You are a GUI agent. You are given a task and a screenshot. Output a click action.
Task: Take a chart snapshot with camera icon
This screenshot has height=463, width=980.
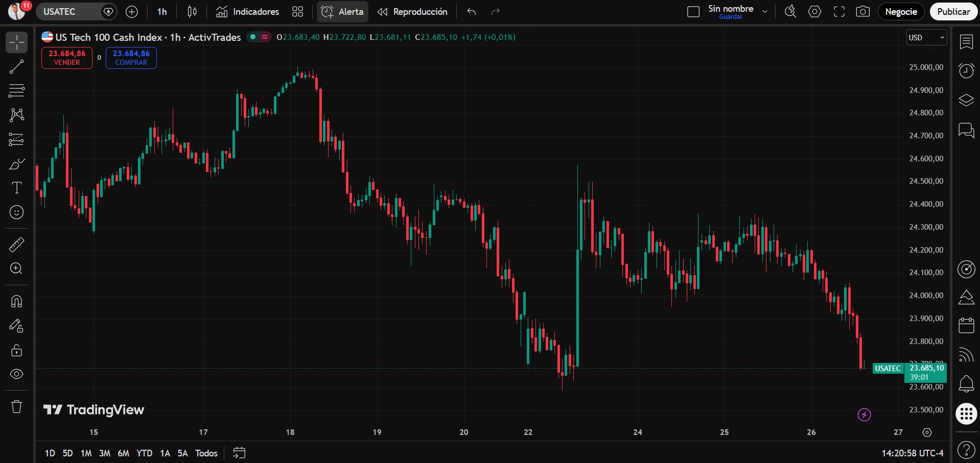[863, 12]
